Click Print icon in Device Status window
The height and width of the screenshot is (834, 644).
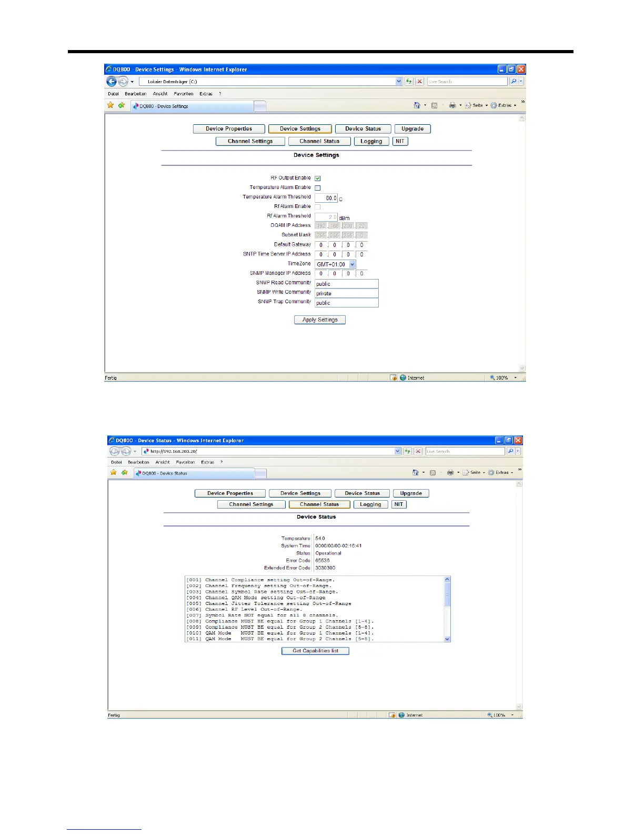point(450,473)
